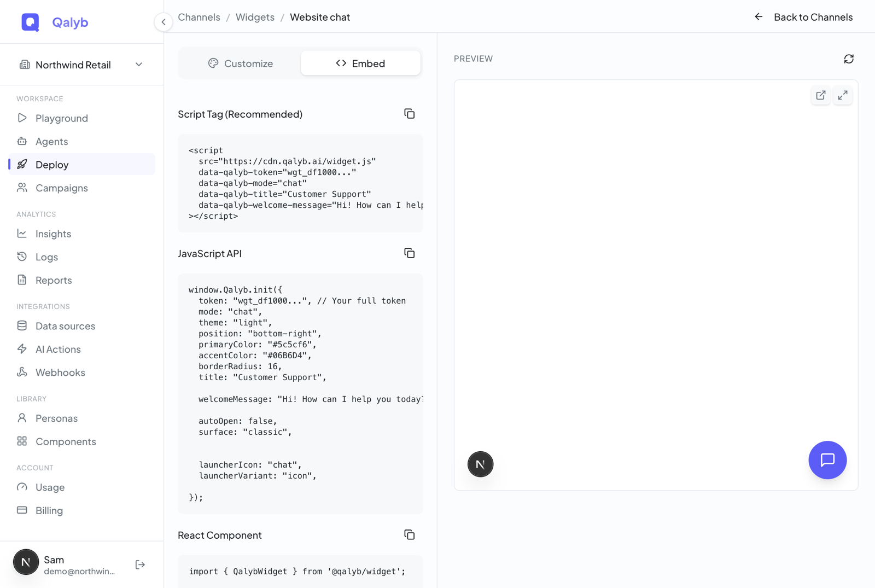
Task: Click the Playground play icon
Action: 22,118
